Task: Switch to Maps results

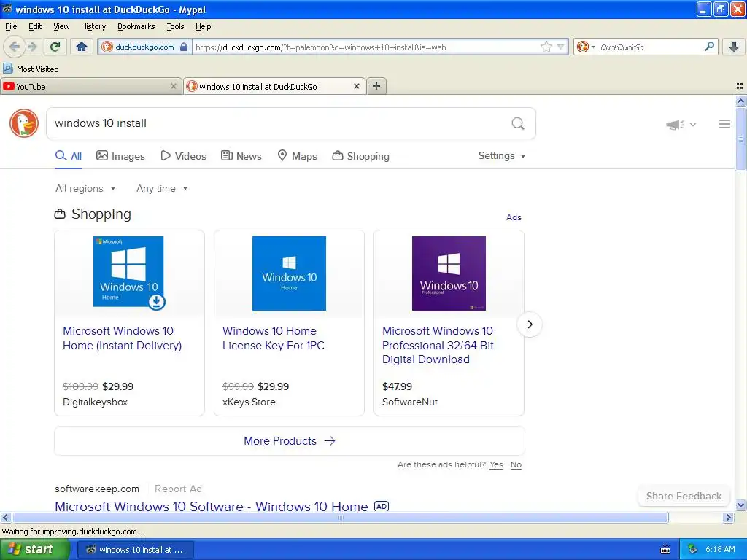Action: point(298,156)
